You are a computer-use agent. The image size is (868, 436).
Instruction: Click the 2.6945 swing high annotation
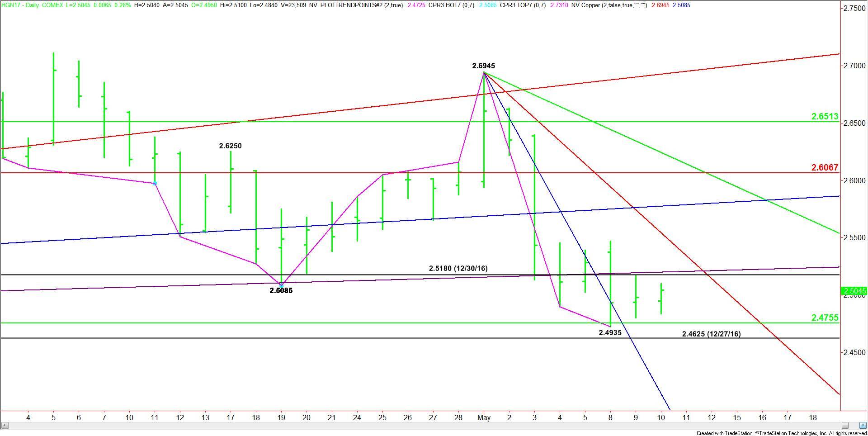click(483, 66)
